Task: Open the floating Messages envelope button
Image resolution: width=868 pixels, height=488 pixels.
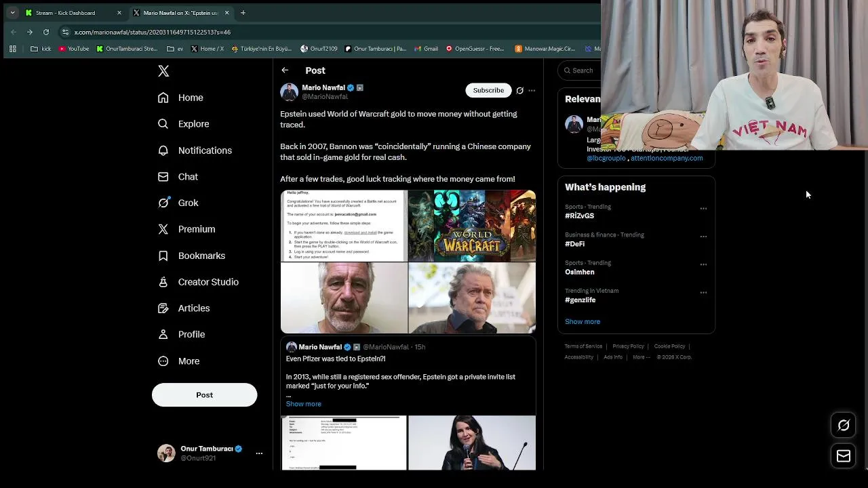Action: [844, 456]
